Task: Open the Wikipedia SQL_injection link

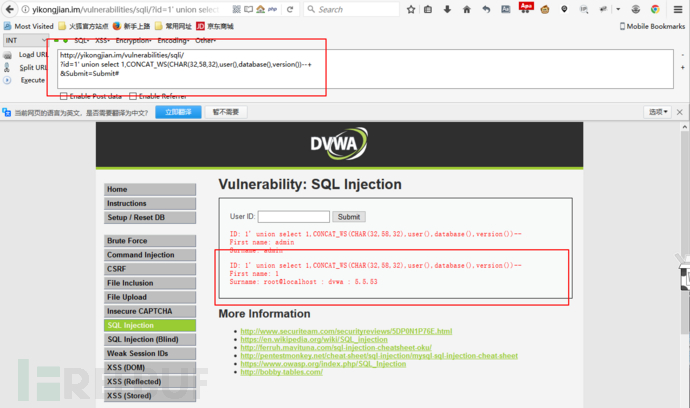Action: coord(314,339)
